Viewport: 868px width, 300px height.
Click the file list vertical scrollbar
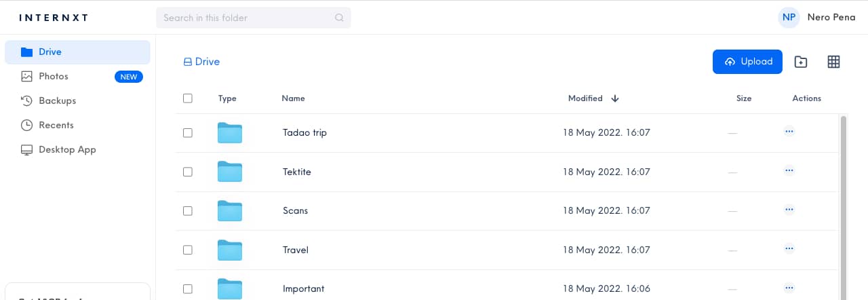click(844, 207)
